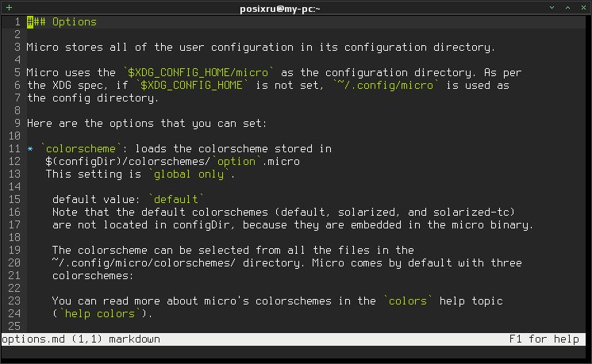Click the word colorscheme on line 11
The width and height of the screenshot is (592, 364).
81,148
